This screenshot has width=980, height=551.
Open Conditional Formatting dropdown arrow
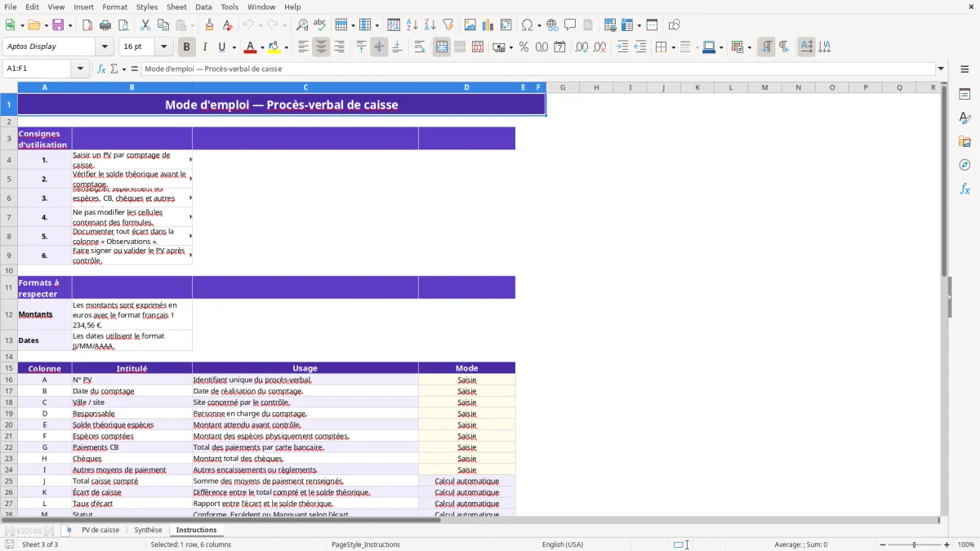pyautogui.click(x=749, y=47)
